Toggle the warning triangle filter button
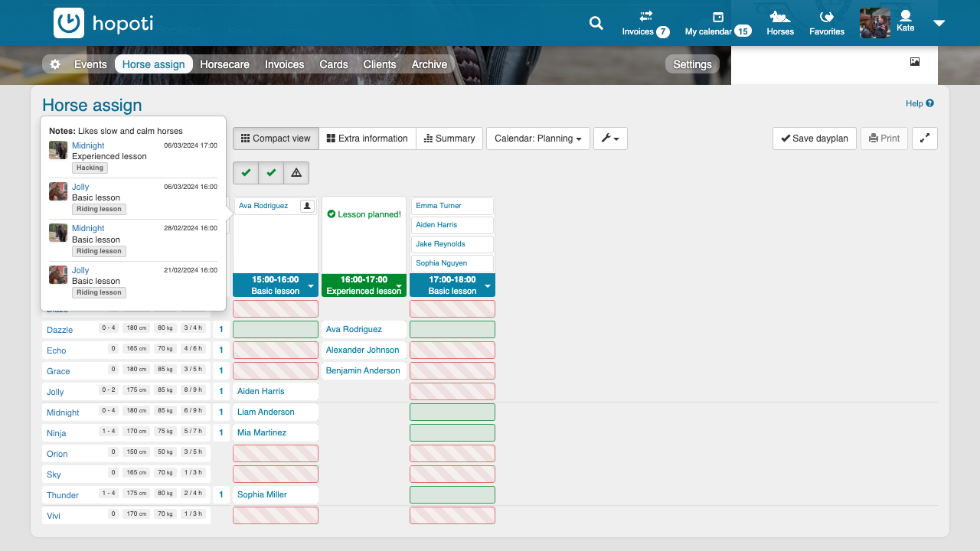This screenshot has width=980, height=551. (296, 173)
